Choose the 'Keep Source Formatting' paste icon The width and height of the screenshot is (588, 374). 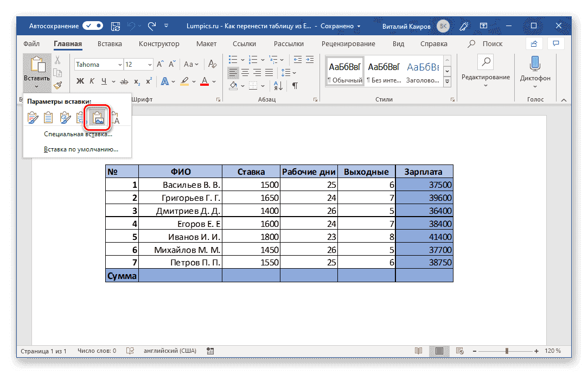click(x=32, y=117)
